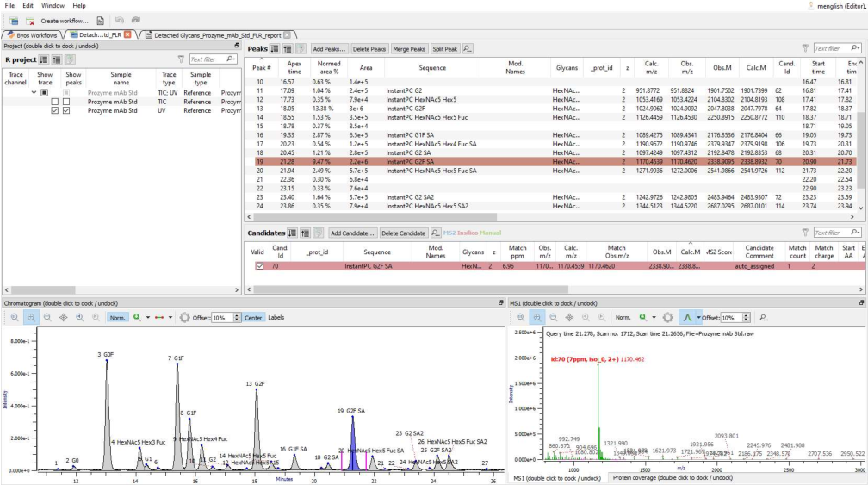
Task: Undock the Project panel with float icon
Action: coord(237,46)
